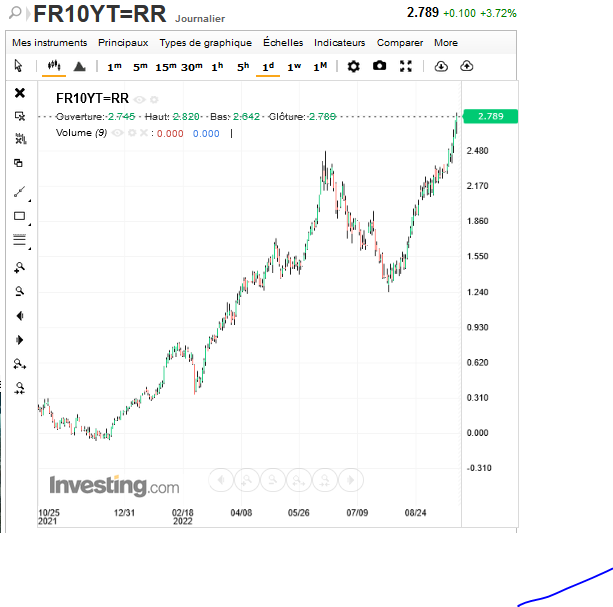This screenshot has height=607, width=613.
Task: Click the remove selected drawing tool icon
Action: (20, 116)
